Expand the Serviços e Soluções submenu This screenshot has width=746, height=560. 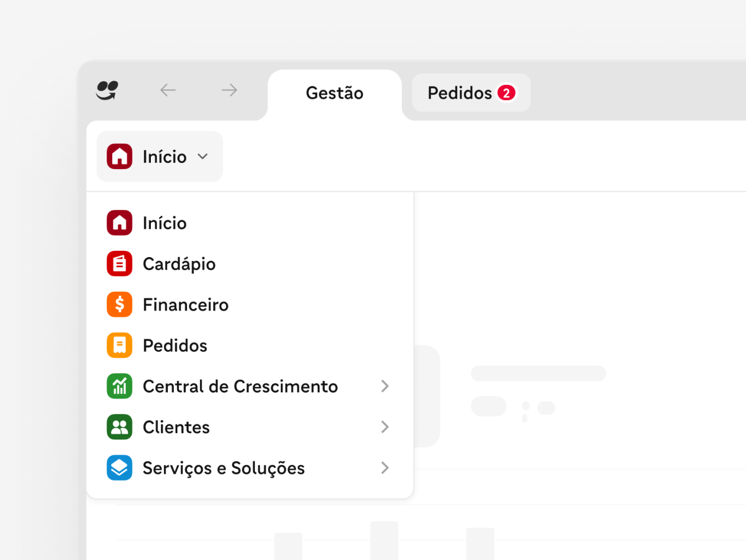coord(385,467)
